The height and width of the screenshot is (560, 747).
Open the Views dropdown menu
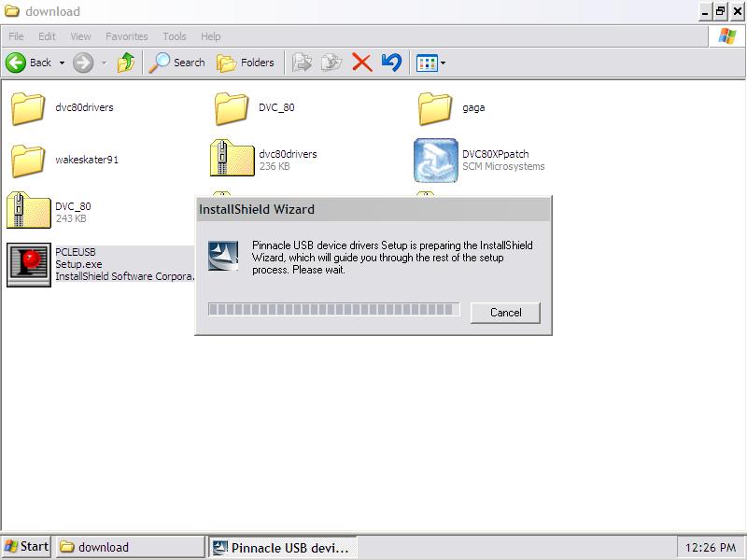click(443, 63)
